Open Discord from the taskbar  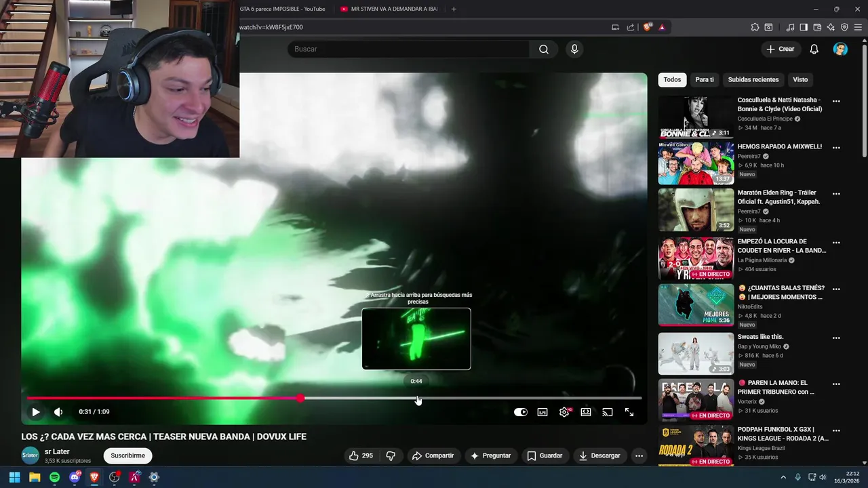[x=74, y=477]
